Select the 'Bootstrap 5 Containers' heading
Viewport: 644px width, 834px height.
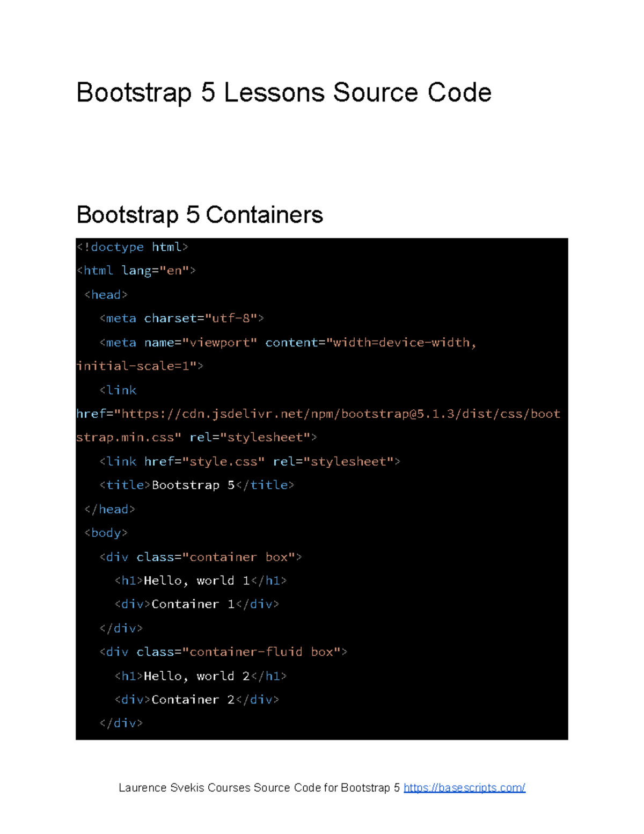click(x=200, y=215)
